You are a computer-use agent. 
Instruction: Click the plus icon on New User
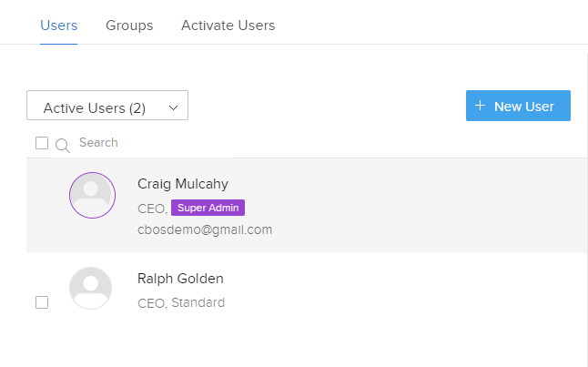[x=480, y=106]
